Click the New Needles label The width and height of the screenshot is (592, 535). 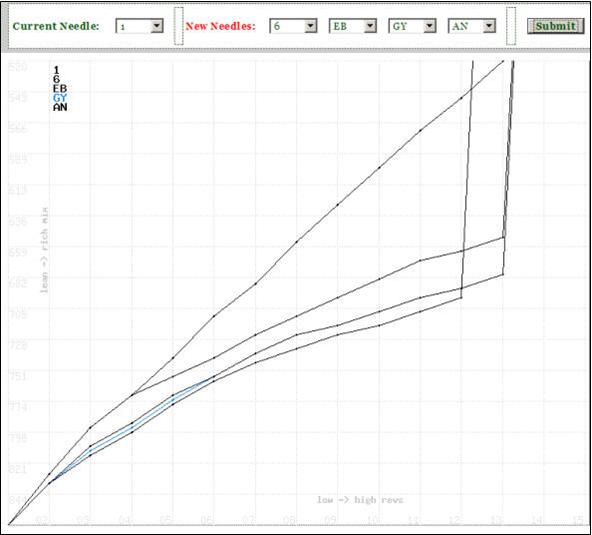click(220, 26)
